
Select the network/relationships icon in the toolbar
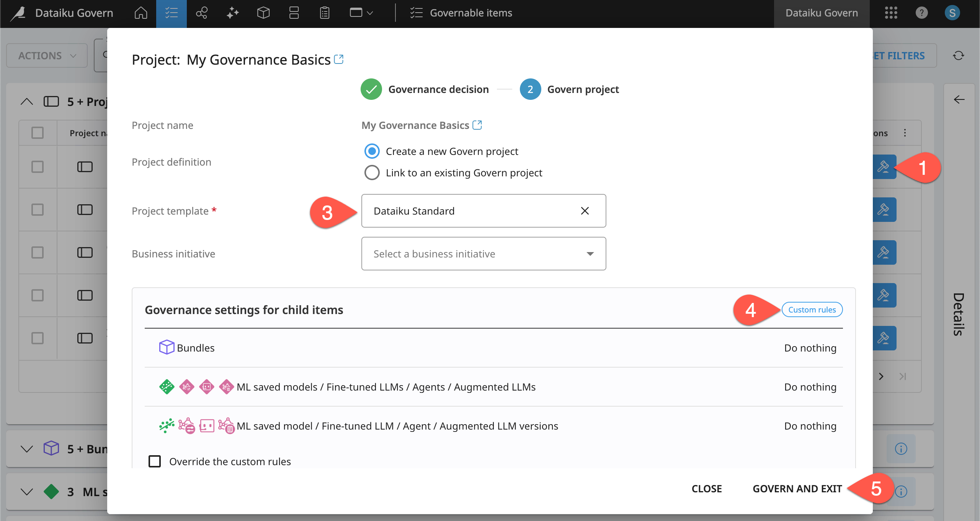201,13
